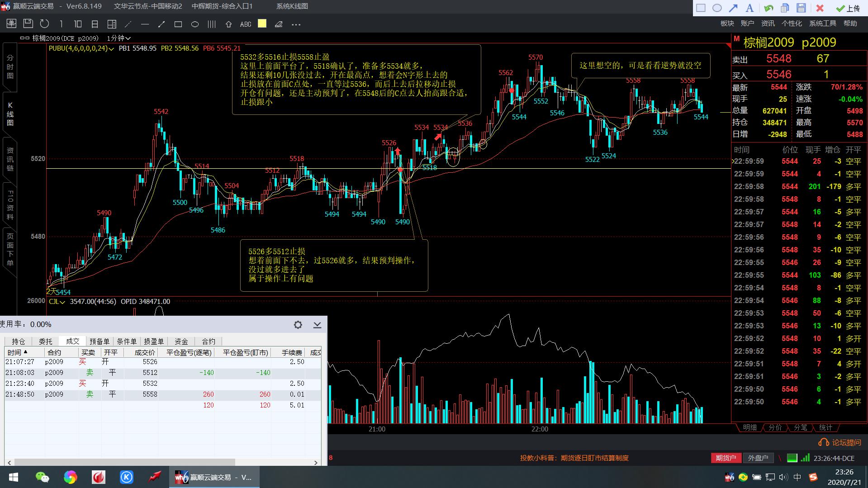
Task: Select the ellipse drawing tool in chart toolbar
Action: click(195, 24)
